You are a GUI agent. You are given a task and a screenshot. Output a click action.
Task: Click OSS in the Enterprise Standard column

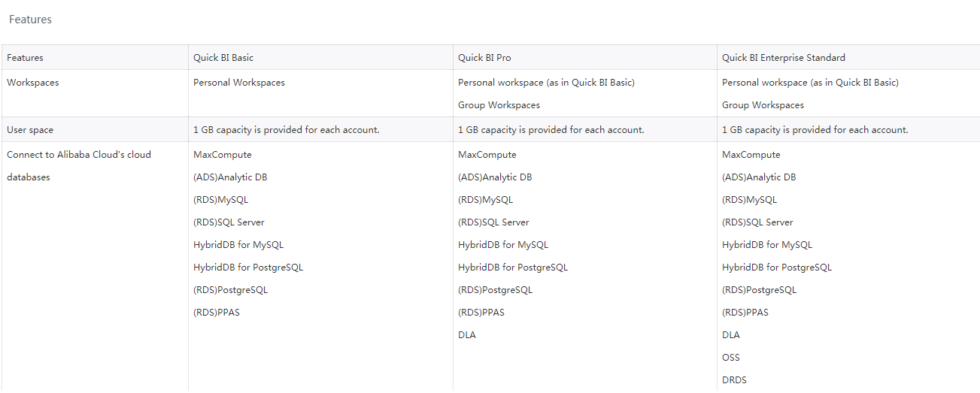tap(731, 358)
